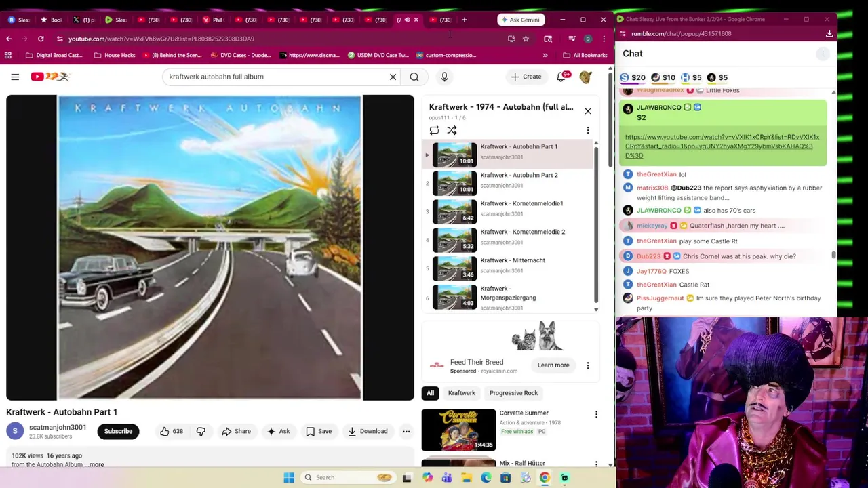
Task: Open Chrome three-dot menu
Action: 604,39
